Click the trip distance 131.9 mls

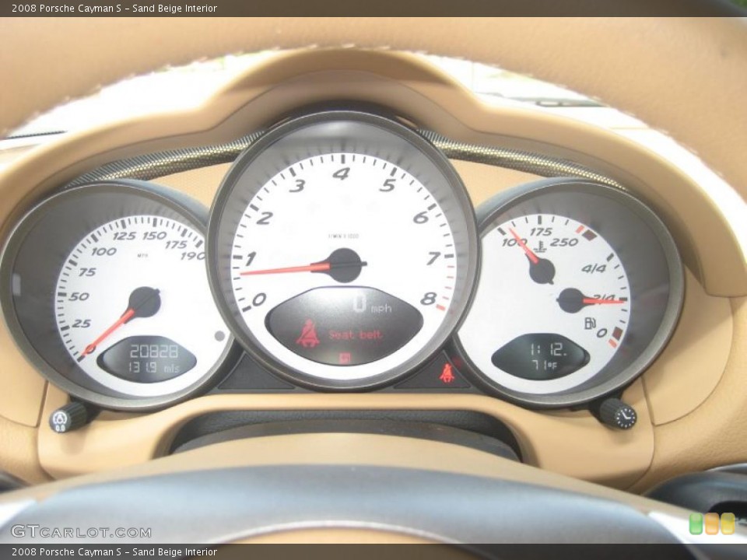point(154,368)
